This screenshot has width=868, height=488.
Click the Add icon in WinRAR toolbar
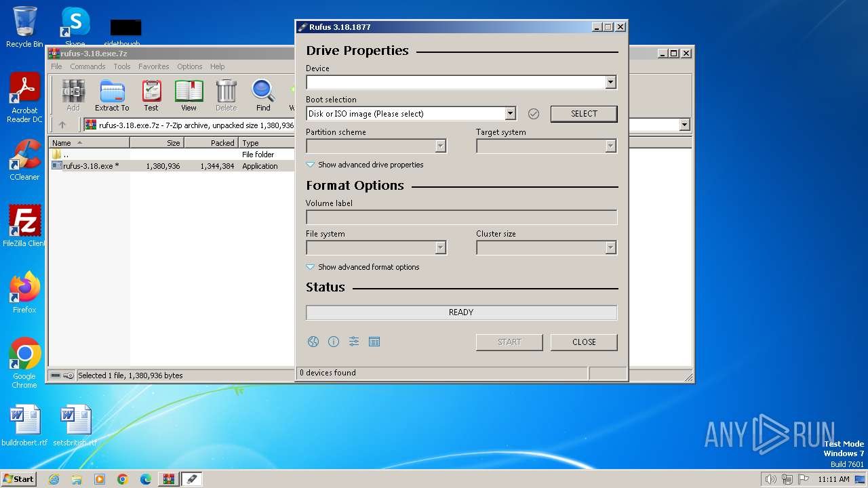[73, 96]
